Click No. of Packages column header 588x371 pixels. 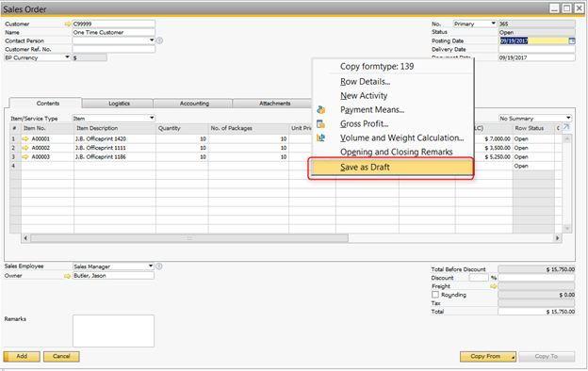click(x=248, y=128)
